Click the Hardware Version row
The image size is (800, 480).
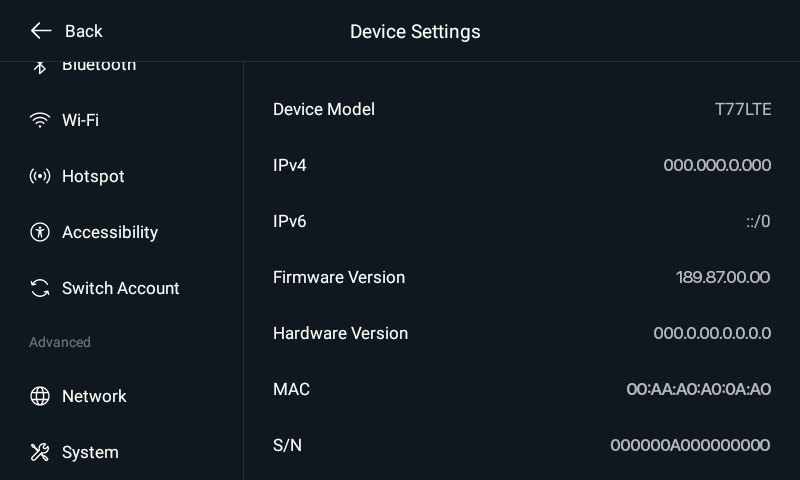521,333
